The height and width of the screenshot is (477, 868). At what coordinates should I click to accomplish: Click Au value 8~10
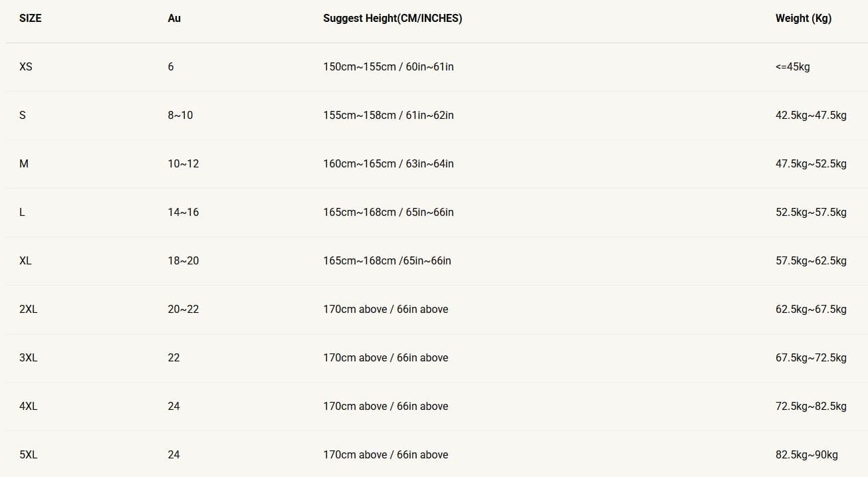pos(180,115)
